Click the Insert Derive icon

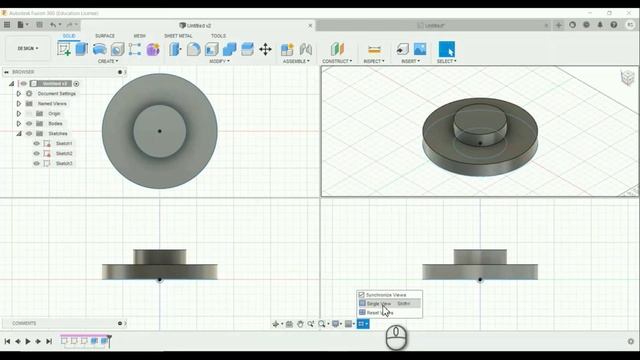[402, 49]
